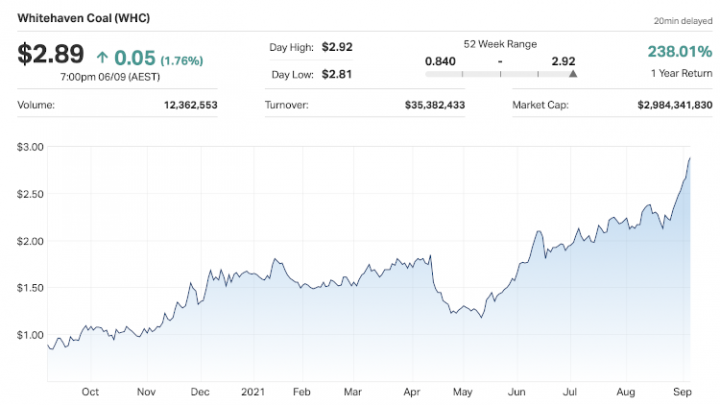Click the Oct label on the x-axis

click(x=90, y=392)
